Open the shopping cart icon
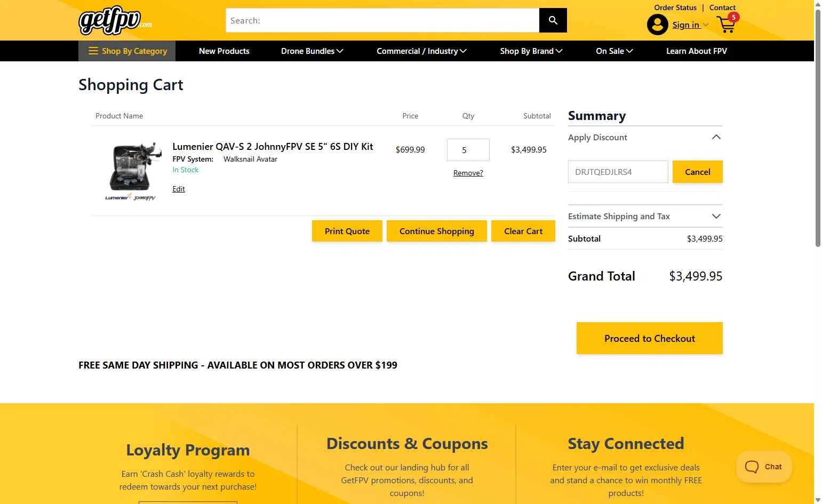The width and height of the screenshot is (822, 504). pos(726,25)
